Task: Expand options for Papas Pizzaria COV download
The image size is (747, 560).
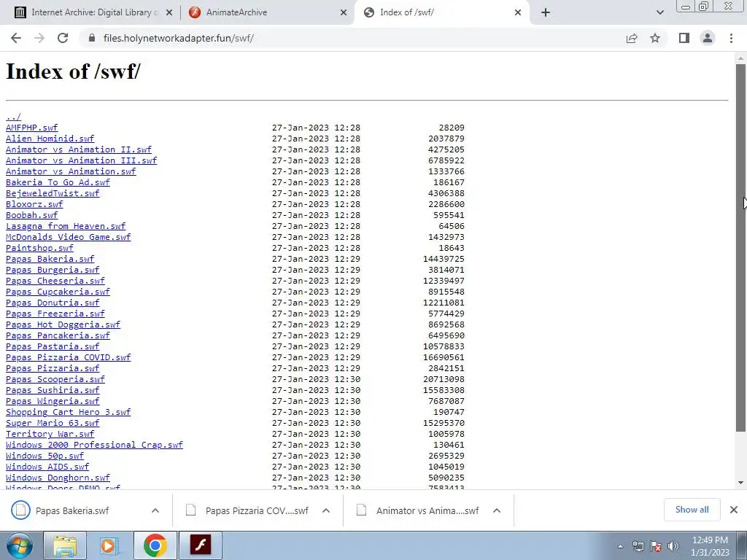Action: pos(326,510)
